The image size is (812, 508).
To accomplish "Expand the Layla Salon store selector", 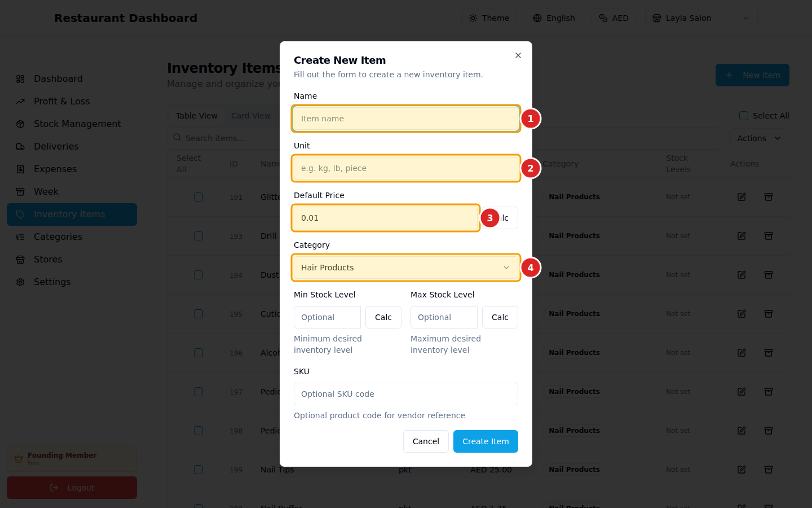I will coord(701,17).
